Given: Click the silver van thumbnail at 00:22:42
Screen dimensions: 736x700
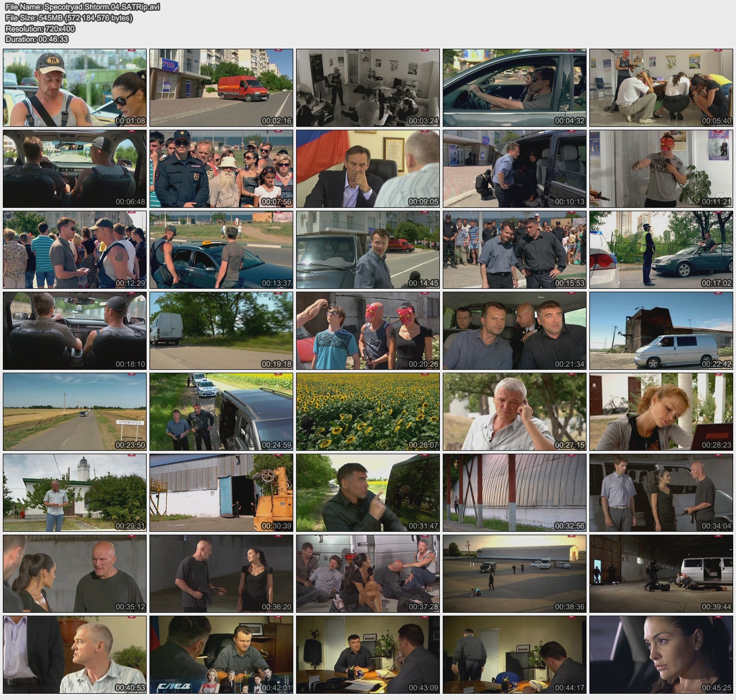Looking at the screenshot, I should 661,331.
